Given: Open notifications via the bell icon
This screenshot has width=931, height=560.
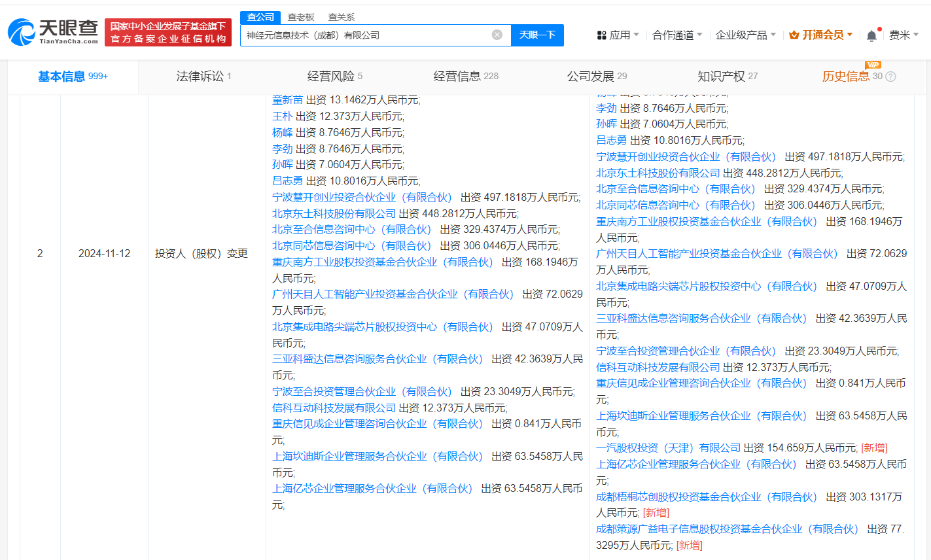Looking at the screenshot, I should click(871, 35).
